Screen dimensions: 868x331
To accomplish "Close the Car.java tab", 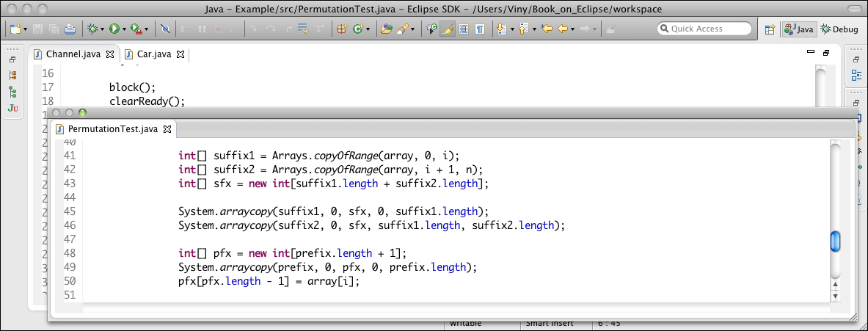I will pos(180,54).
